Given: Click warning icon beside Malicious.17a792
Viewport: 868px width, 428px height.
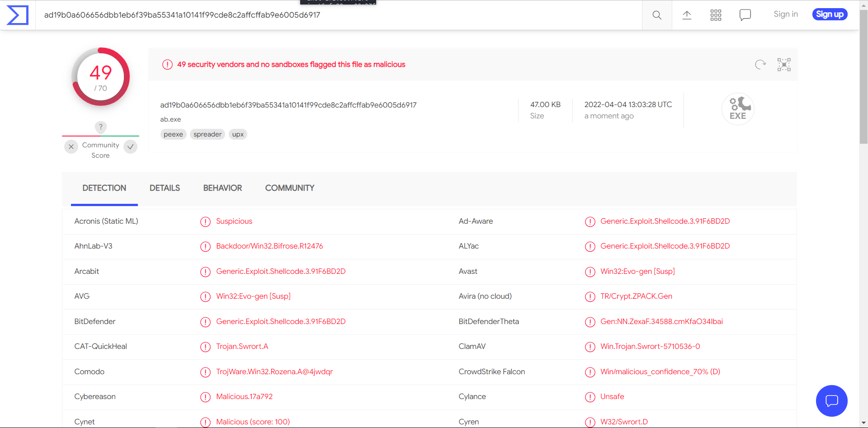Looking at the screenshot, I should (205, 397).
